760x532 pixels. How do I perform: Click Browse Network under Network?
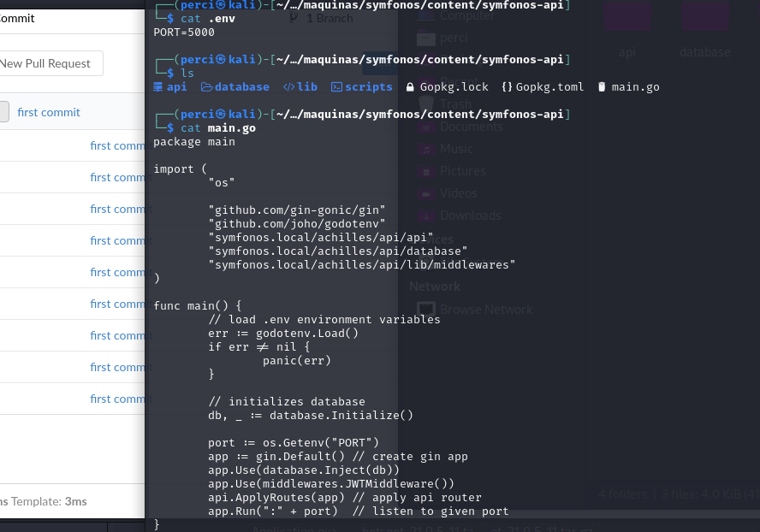(x=485, y=310)
